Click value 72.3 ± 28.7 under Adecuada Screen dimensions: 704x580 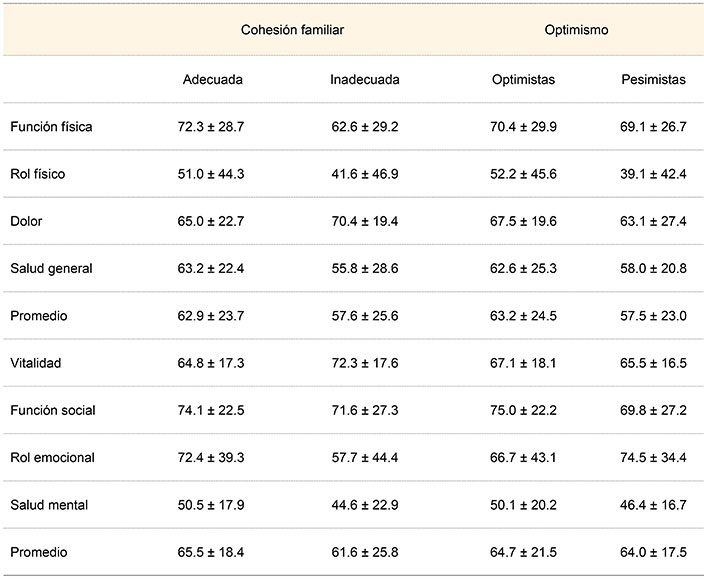pos(212,127)
